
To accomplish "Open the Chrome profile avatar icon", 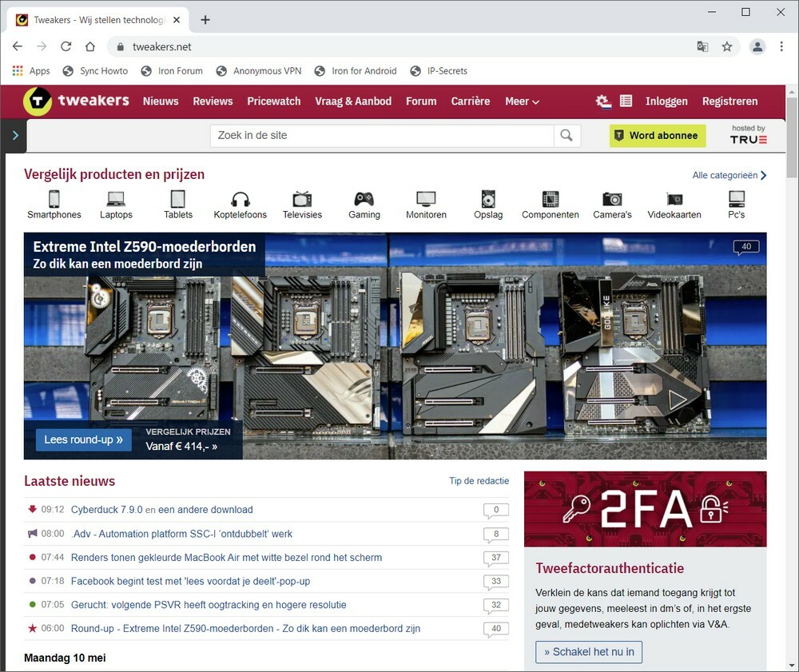I will pyautogui.click(x=757, y=47).
